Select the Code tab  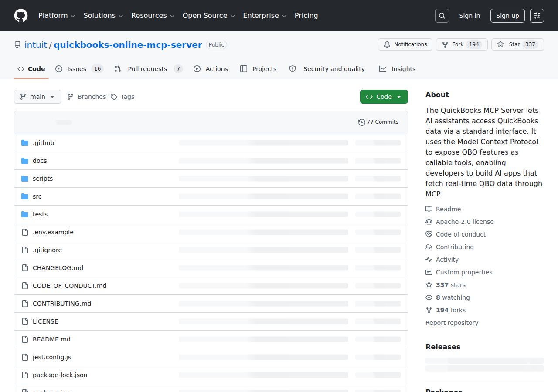click(31, 69)
